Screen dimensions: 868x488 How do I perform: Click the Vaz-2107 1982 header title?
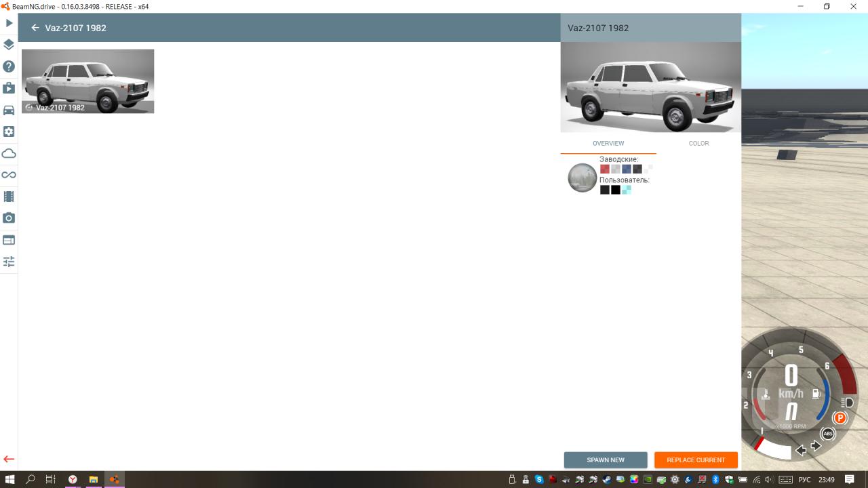click(x=75, y=28)
